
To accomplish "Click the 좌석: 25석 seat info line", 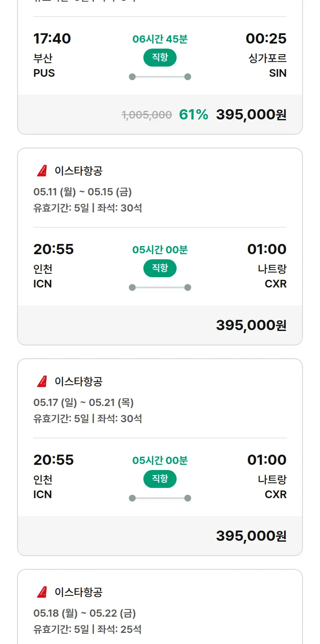I will [x=119, y=629].
